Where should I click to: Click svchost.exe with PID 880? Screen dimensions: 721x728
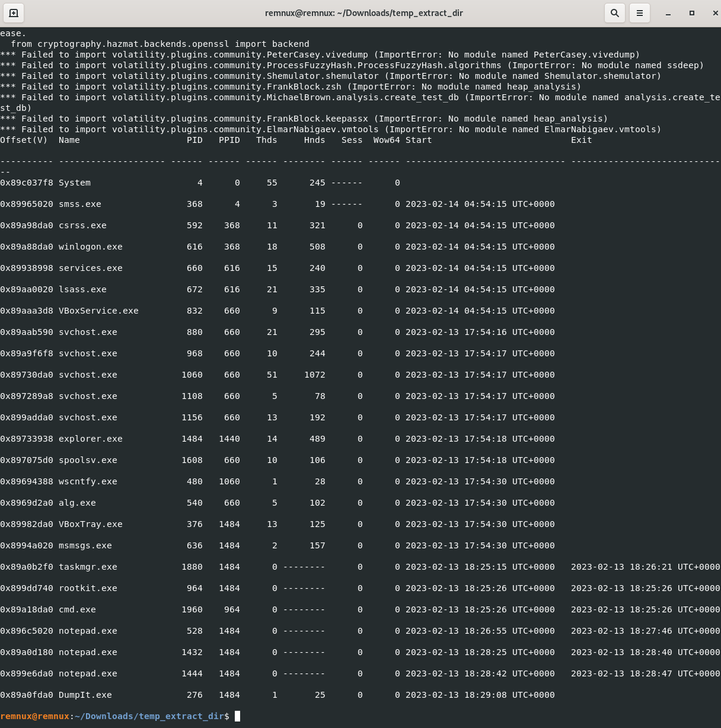click(88, 332)
